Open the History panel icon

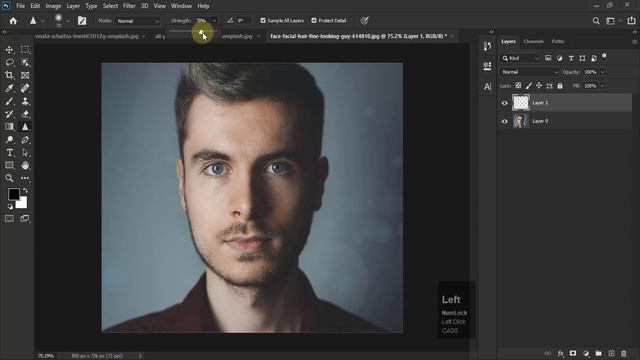[x=487, y=46]
